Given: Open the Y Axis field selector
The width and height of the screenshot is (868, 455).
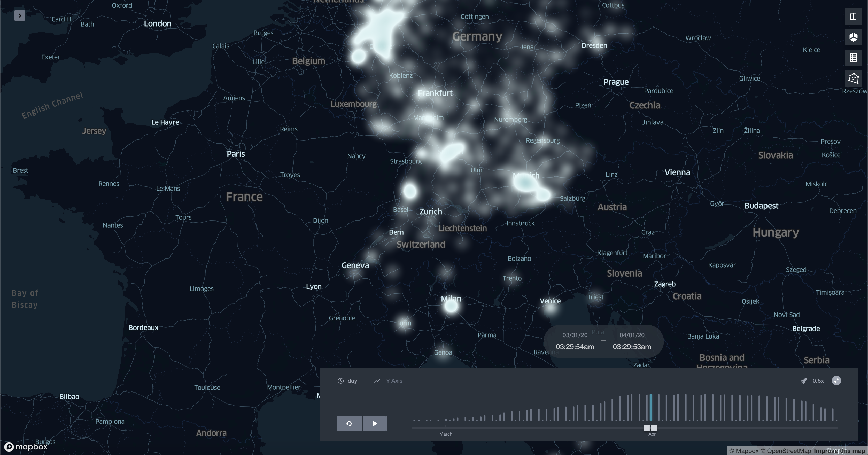Looking at the screenshot, I should 394,381.
